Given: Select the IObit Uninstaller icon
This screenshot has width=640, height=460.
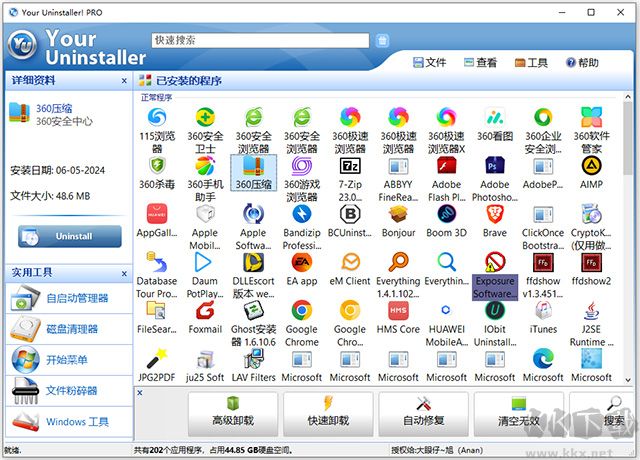Looking at the screenshot, I should (495, 310).
